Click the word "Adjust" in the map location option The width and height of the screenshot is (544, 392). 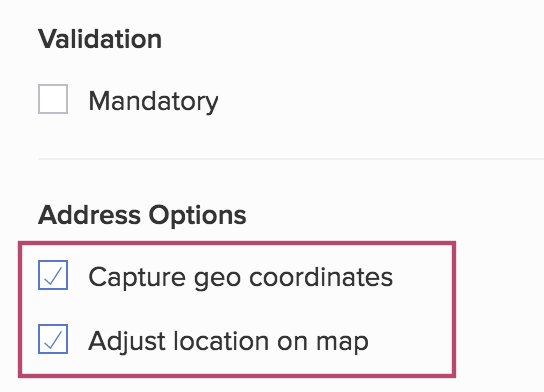pyautogui.click(x=126, y=342)
